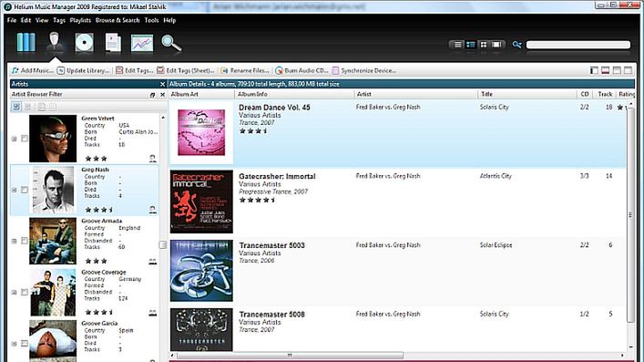Sort by the Track column header

pos(605,94)
